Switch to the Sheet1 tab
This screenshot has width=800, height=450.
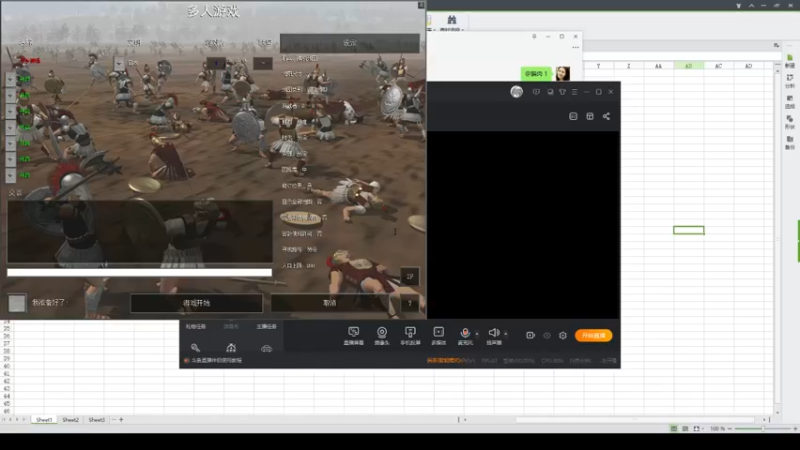(x=44, y=419)
